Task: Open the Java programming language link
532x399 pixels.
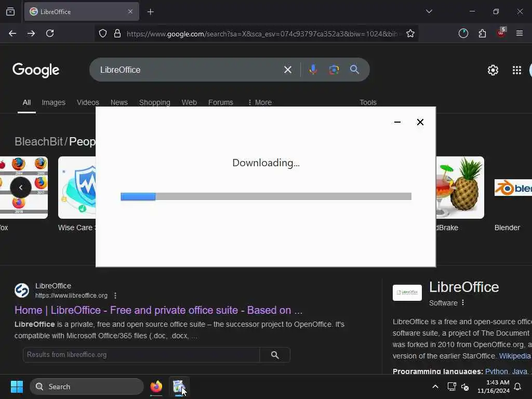Action: pos(520,371)
